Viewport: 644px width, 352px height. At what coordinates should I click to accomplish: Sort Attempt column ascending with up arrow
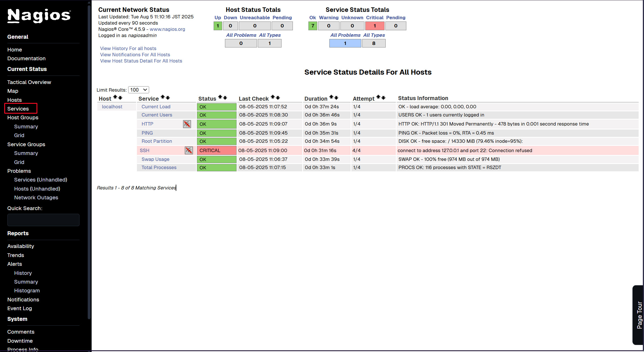(378, 97)
